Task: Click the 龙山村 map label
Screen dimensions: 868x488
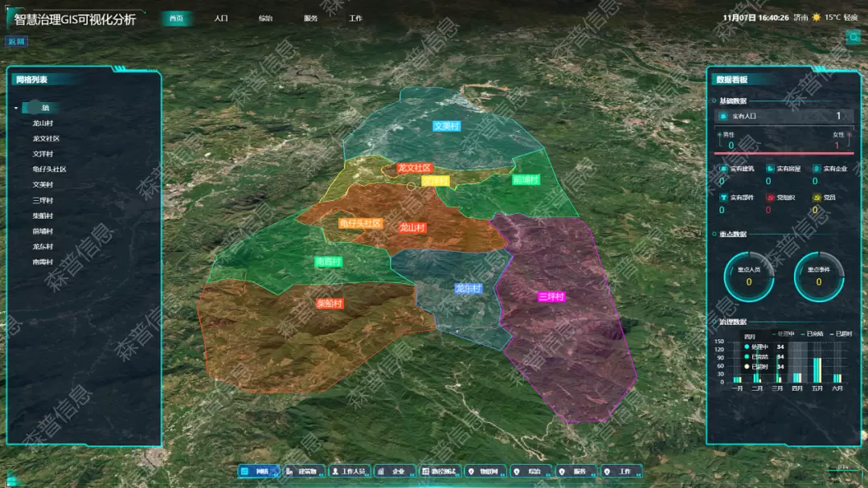Action: click(x=412, y=228)
